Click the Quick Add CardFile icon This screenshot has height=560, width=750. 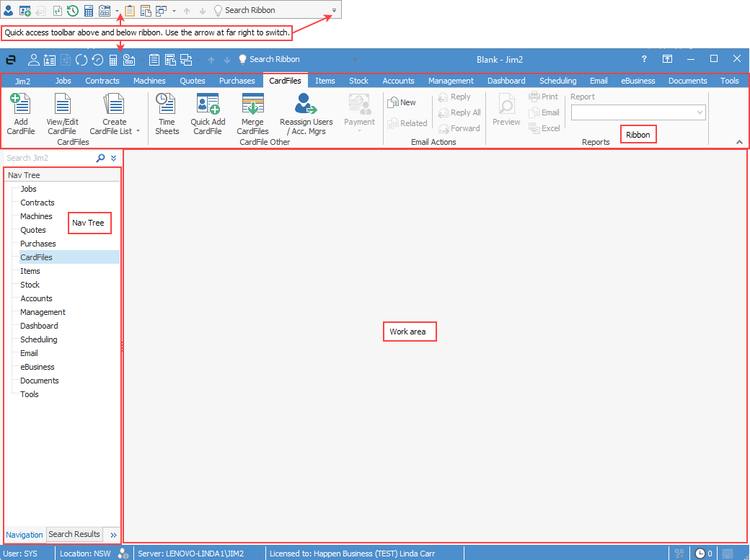(x=208, y=104)
